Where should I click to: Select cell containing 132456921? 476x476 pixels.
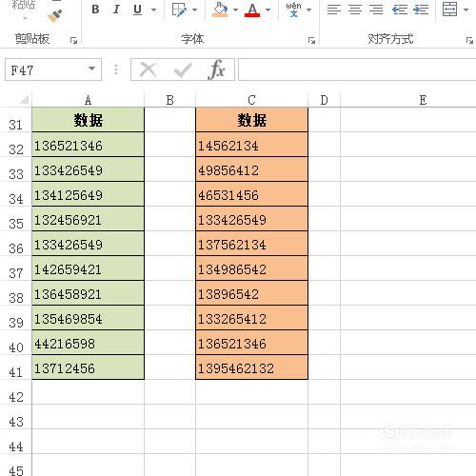pos(88,219)
